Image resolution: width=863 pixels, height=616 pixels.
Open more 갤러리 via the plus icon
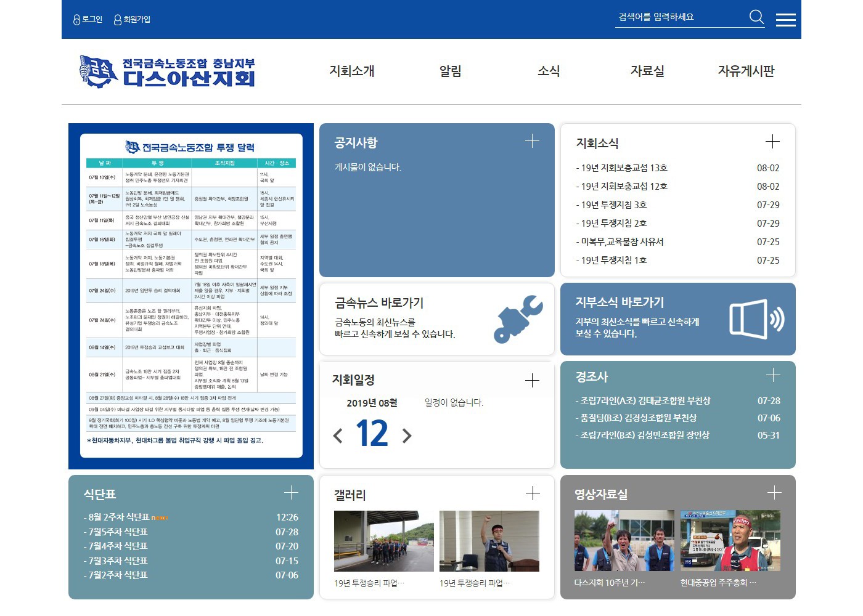533,493
